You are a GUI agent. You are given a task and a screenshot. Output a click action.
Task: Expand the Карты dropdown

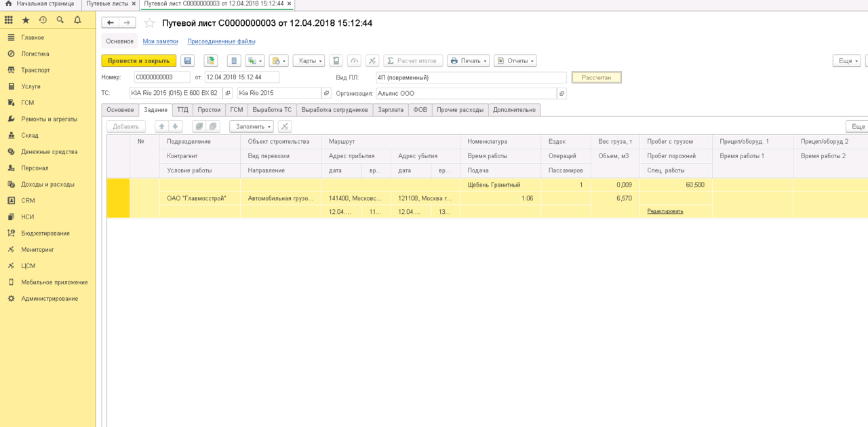pos(309,61)
